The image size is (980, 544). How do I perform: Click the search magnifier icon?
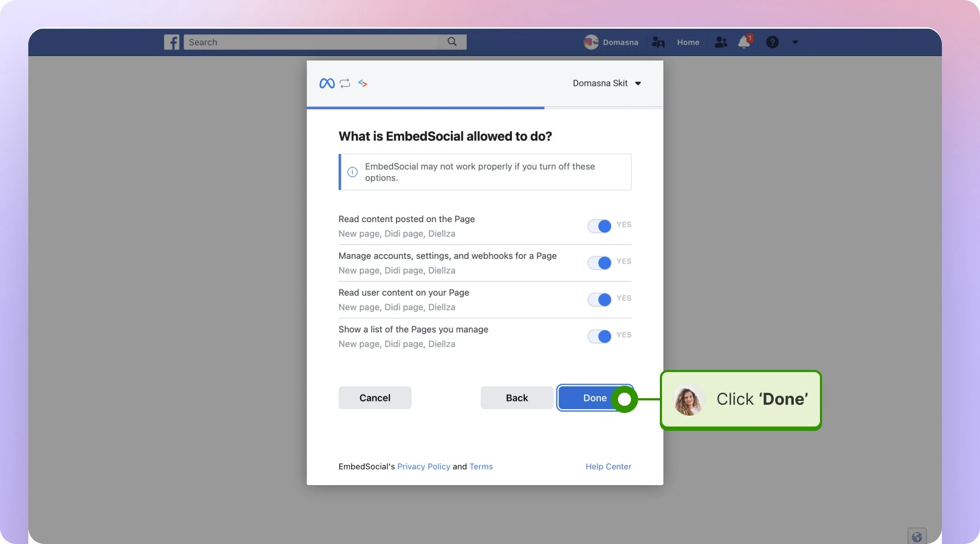pyautogui.click(x=452, y=42)
